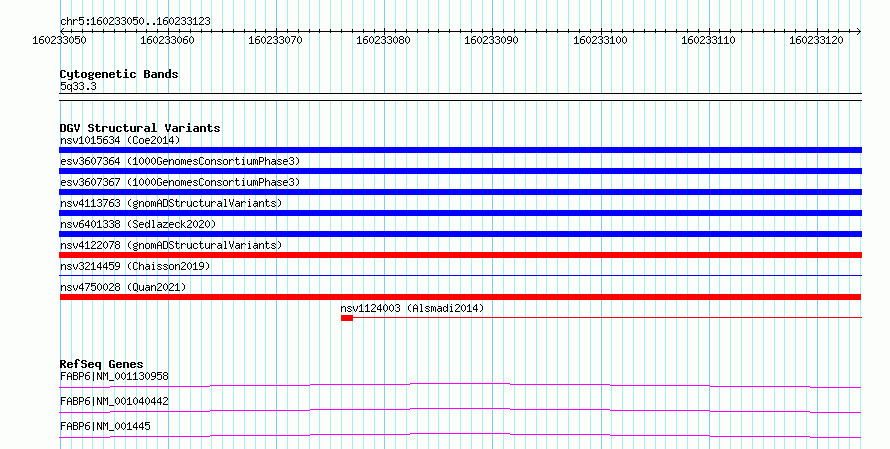Open the esv3607364 variant label
The height and width of the screenshot is (449, 890).
click(180, 161)
